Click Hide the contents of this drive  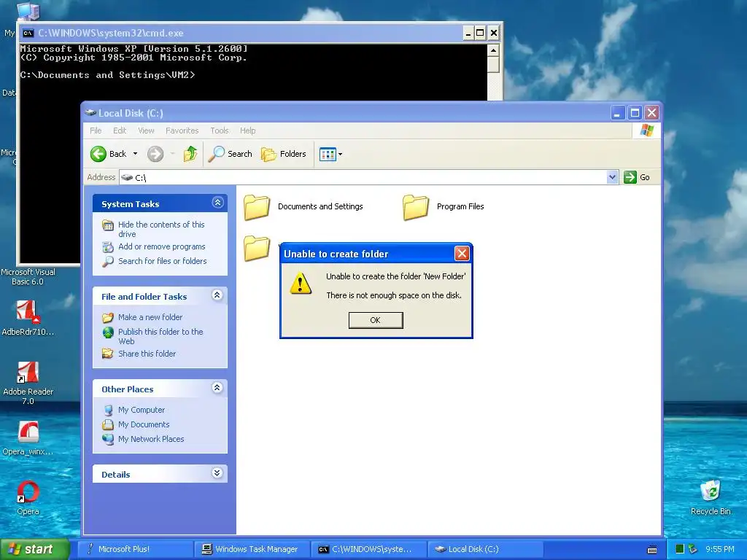161,229
